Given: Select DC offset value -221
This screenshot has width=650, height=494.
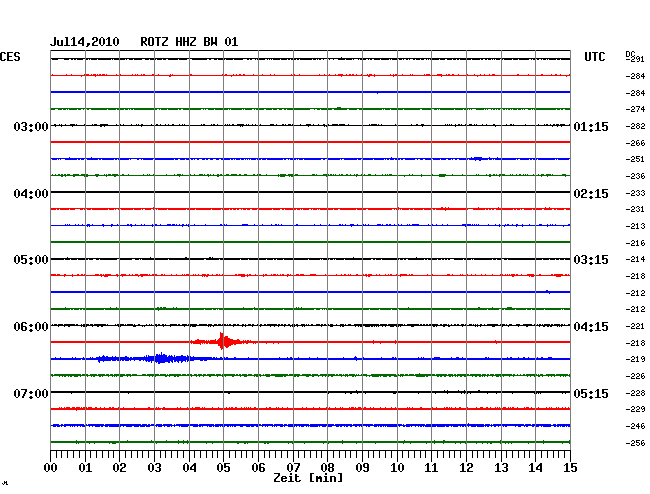Looking at the screenshot, I should point(635,327).
